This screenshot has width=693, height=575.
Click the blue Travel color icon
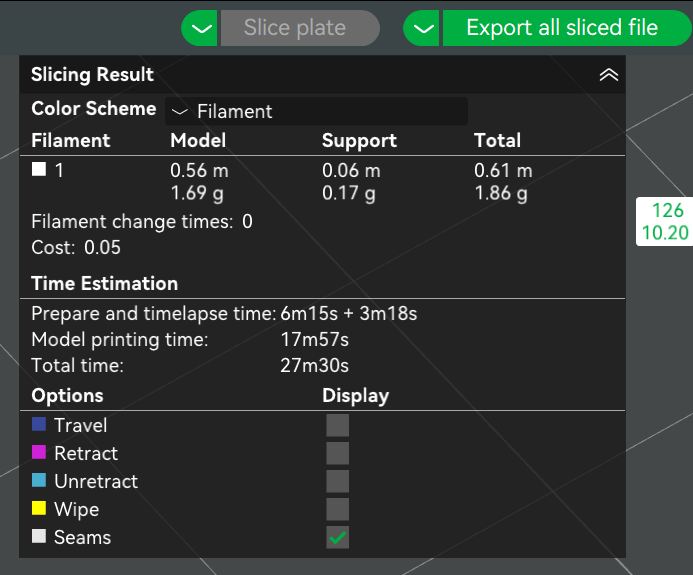coord(39,425)
